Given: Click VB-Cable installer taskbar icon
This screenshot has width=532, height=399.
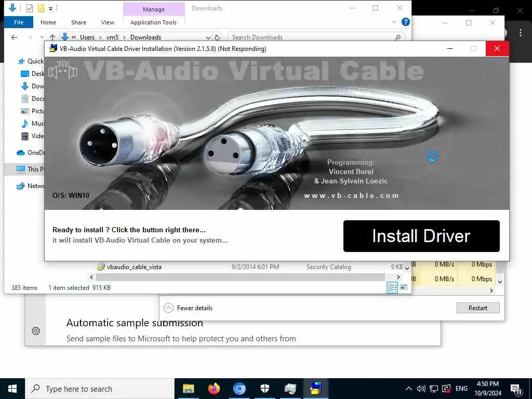Looking at the screenshot, I should click(x=316, y=389).
